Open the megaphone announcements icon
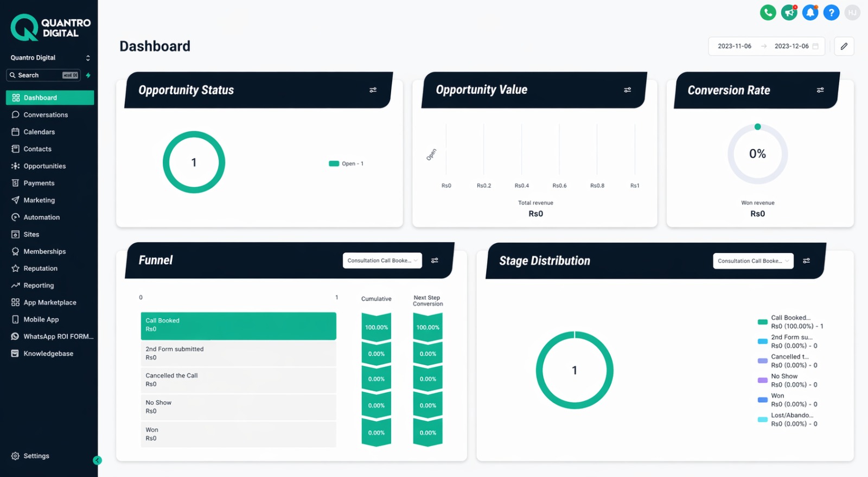Screen dimensions: 868x477 [x=789, y=12]
